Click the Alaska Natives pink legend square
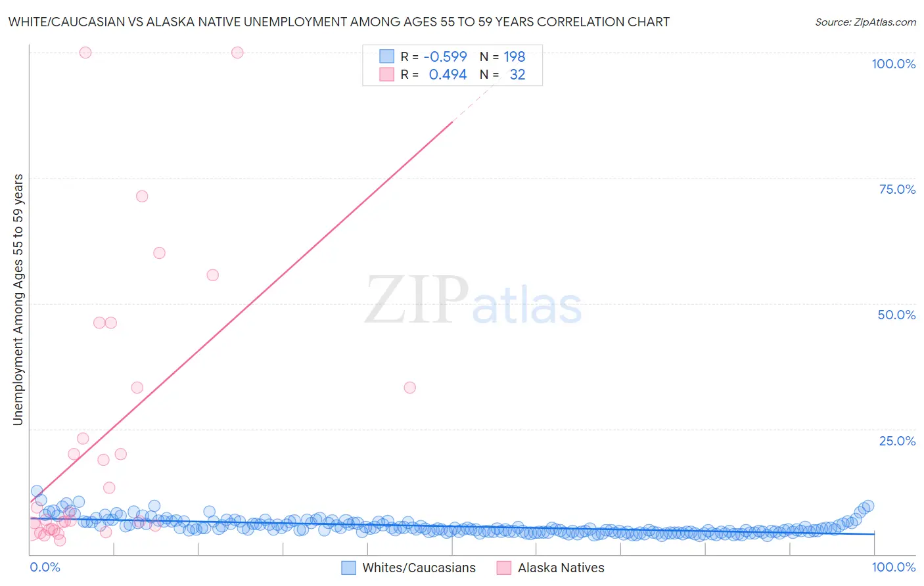This screenshot has width=924, height=586. (x=503, y=568)
